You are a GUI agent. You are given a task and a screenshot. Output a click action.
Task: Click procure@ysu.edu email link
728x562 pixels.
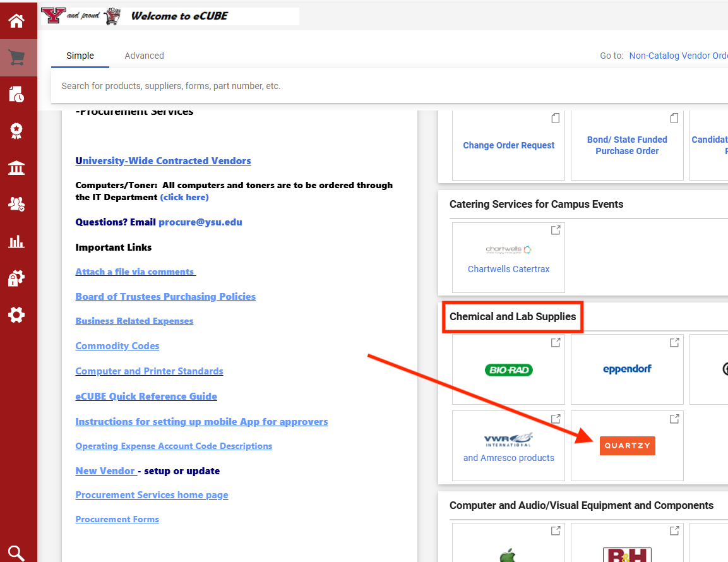tap(200, 222)
